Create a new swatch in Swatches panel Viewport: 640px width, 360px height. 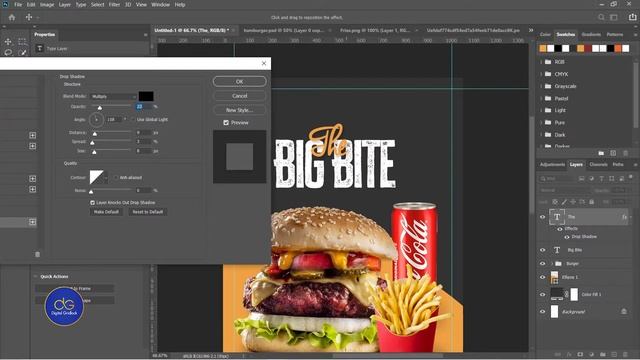coord(613,153)
